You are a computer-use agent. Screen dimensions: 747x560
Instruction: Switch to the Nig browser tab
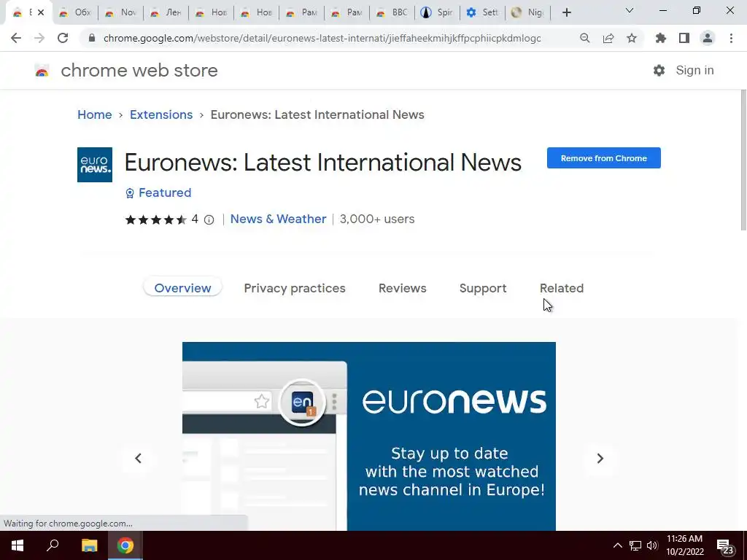point(528,12)
